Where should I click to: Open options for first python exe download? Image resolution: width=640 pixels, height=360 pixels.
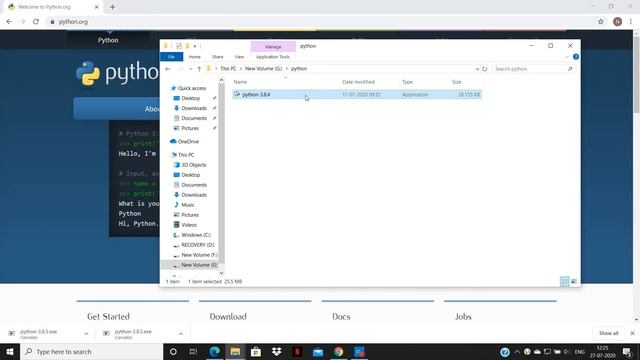86,334
